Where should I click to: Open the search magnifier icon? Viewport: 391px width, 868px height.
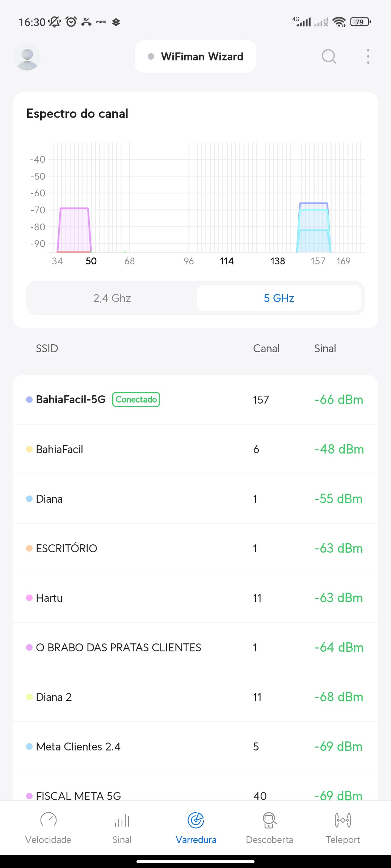point(329,56)
